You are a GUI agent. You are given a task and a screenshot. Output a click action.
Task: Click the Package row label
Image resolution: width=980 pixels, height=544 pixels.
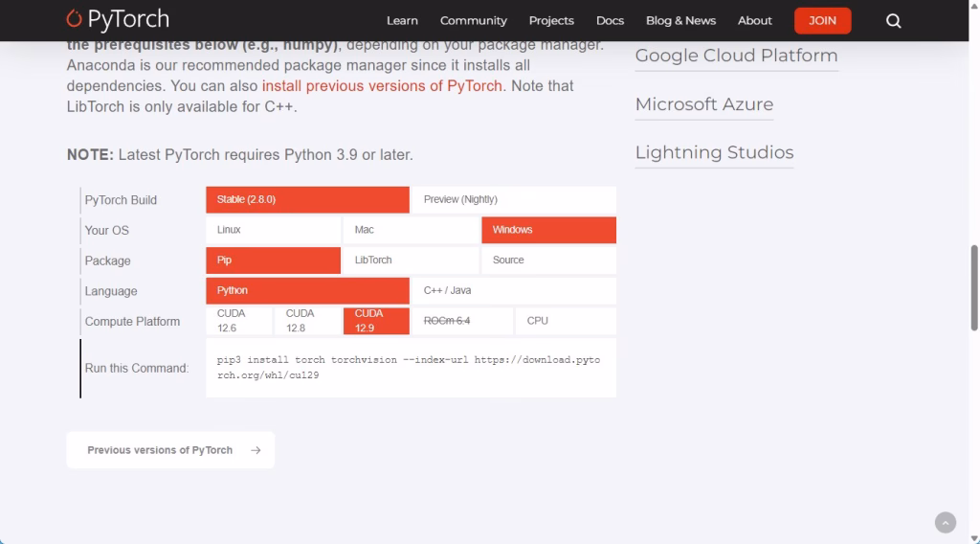[x=107, y=261]
